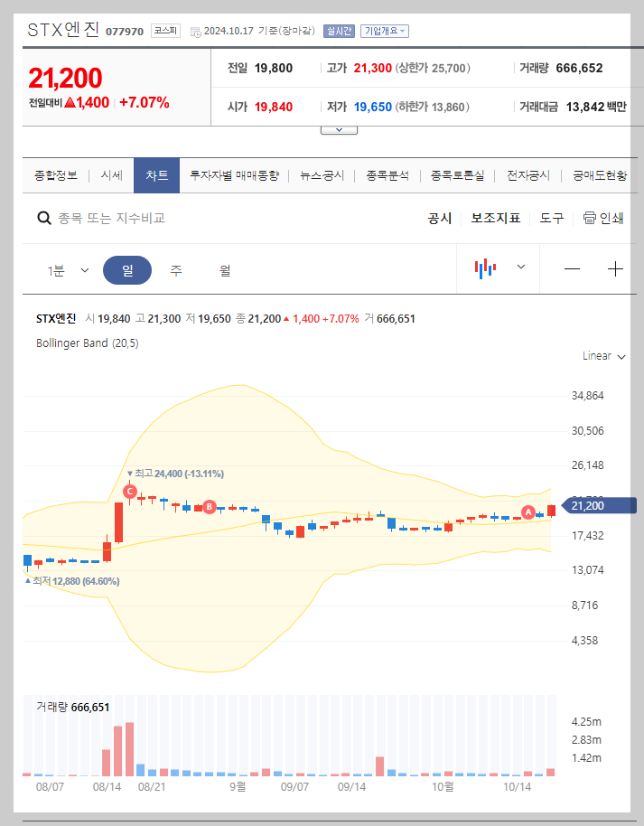Click the calendar icon beside the 2024.10.17 date
The image size is (644, 826).
pyautogui.click(x=192, y=30)
